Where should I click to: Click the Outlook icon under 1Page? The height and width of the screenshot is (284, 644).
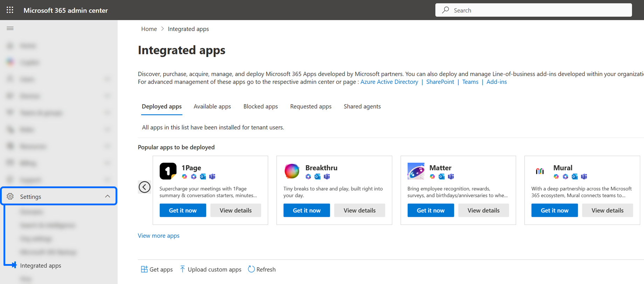(203, 177)
